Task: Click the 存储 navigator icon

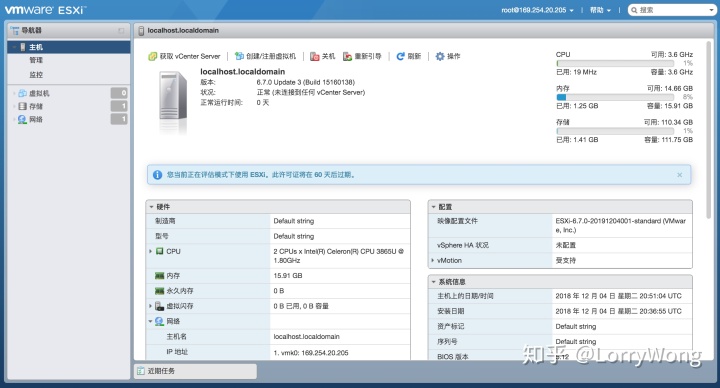Action: click(22, 106)
